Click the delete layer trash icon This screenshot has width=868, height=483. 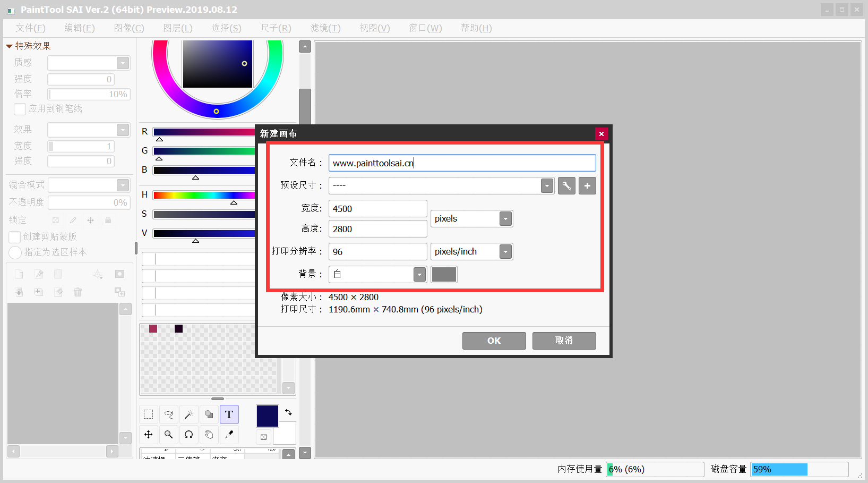pyautogui.click(x=78, y=292)
